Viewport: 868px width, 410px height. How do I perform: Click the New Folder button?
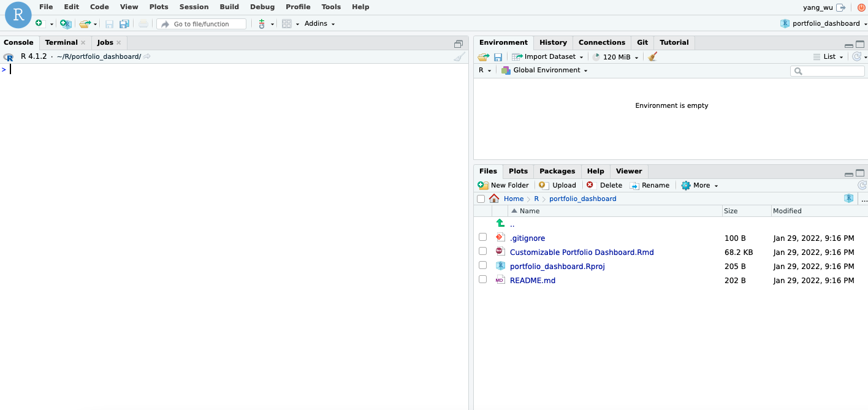[x=503, y=185]
